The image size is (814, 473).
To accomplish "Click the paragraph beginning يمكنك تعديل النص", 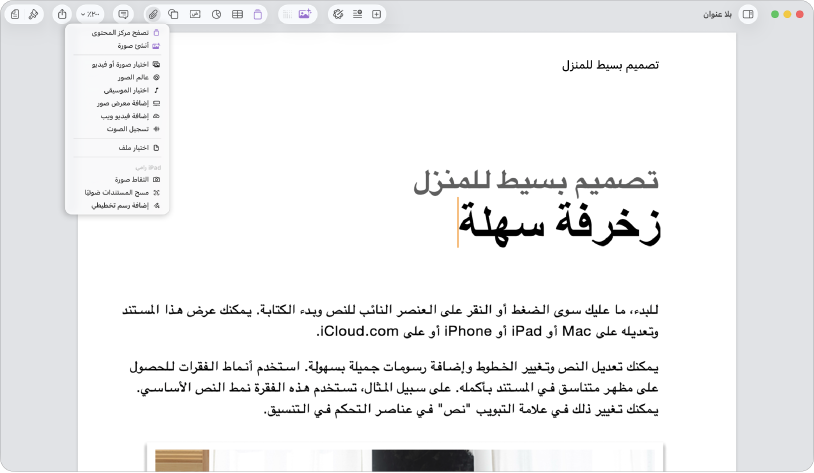I will coord(394,388).
